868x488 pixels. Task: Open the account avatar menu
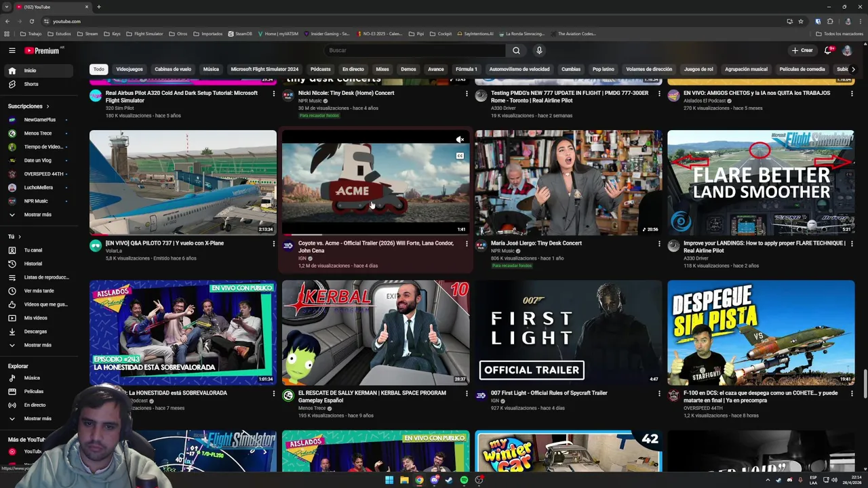[x=847, y=50]
